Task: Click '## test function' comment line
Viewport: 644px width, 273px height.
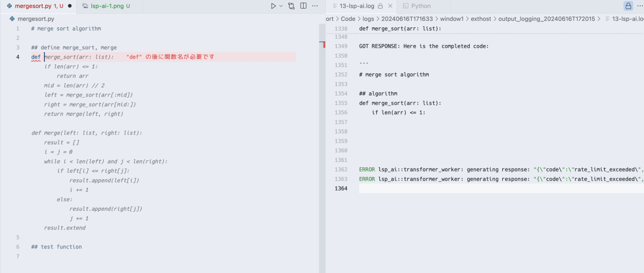Action: 56,247
